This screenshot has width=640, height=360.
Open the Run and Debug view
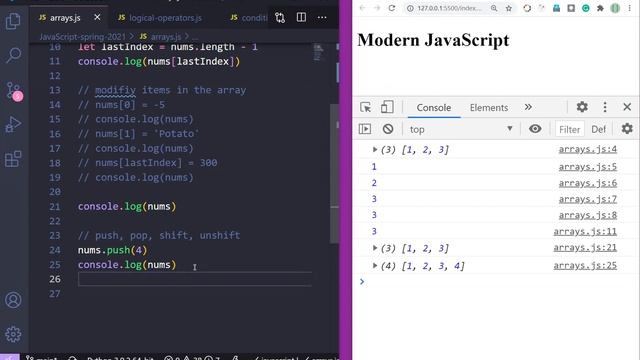[x=13, y=124]
